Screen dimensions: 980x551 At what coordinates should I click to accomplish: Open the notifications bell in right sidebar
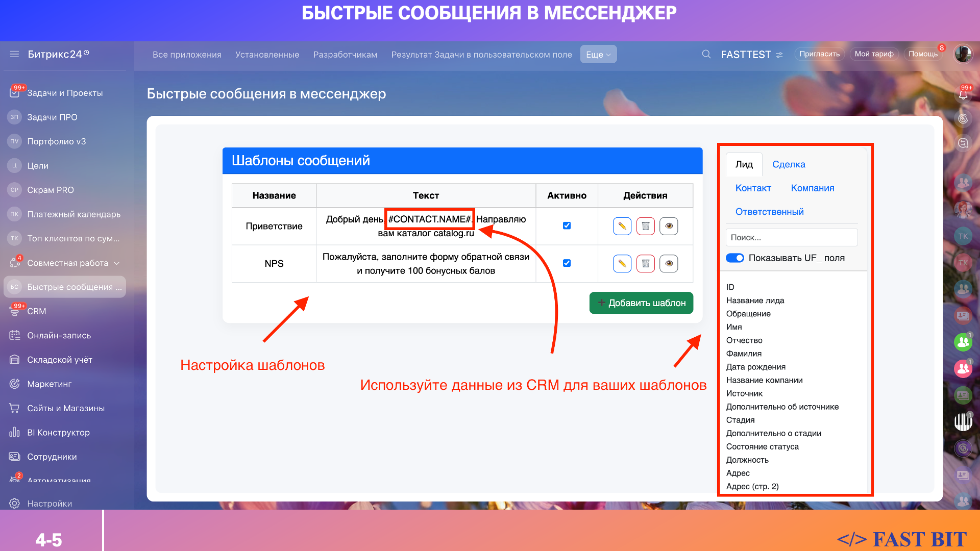963,94
